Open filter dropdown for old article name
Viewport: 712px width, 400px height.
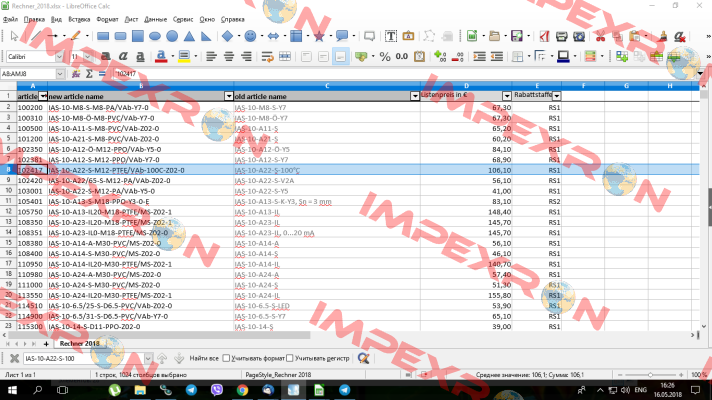415,96
